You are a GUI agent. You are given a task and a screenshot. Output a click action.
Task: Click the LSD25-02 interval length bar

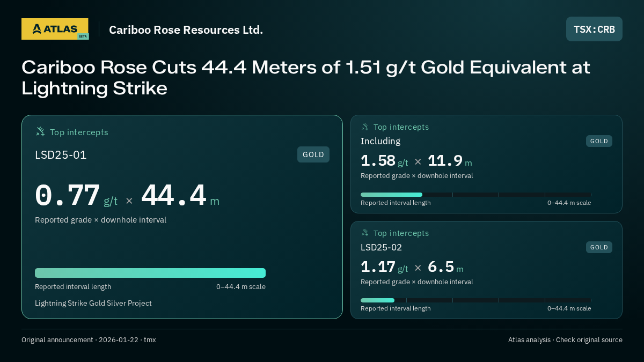click(476, 300)
